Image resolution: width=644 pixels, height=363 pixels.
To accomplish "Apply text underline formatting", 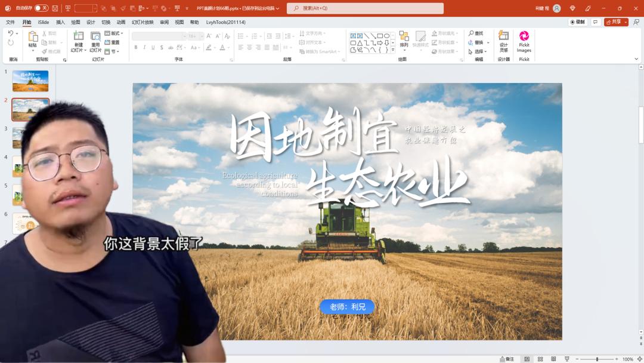I will (153, 47).
